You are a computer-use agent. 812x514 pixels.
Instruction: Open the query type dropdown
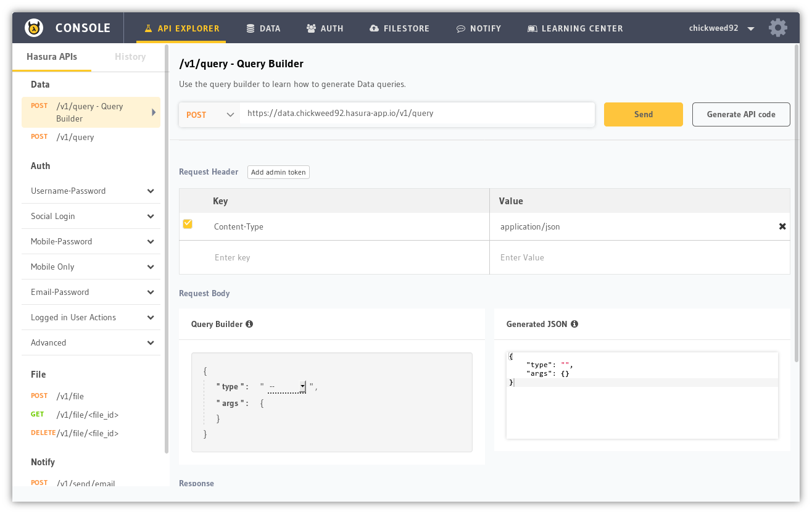tap(287, 387)
